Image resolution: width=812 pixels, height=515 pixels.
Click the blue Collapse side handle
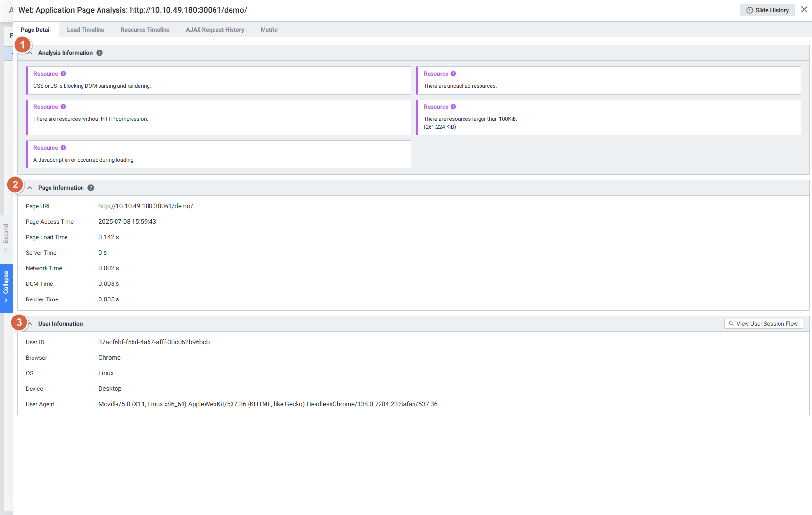pos(6,287)
